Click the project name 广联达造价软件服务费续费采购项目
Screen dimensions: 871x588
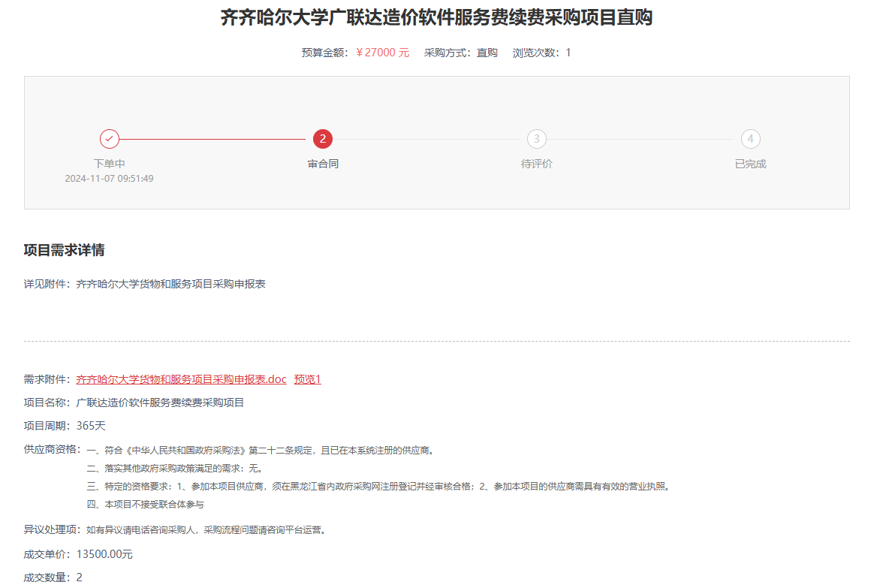160,403
